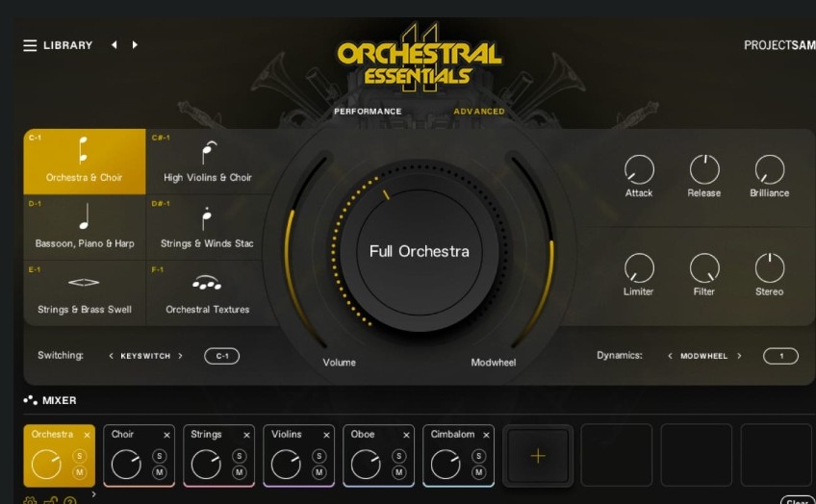Image resolution: width=816 pixels, height=504 pixels.
Task: Solo the Choir mixer channel
Action: (x=160, y=456)
